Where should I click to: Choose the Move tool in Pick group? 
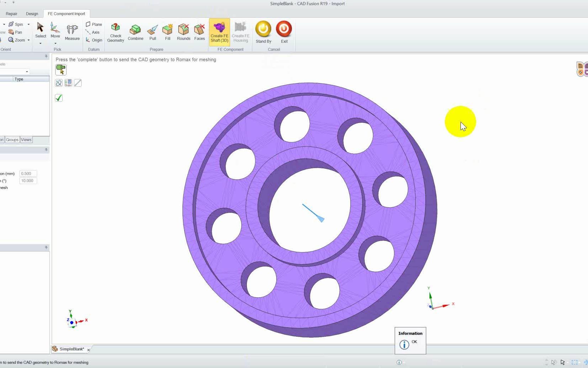click(55, 30)
